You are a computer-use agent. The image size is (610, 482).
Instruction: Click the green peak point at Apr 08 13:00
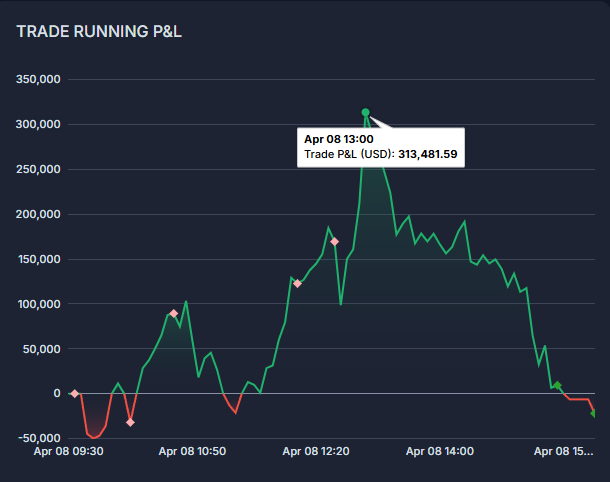(x=365, y=112)
